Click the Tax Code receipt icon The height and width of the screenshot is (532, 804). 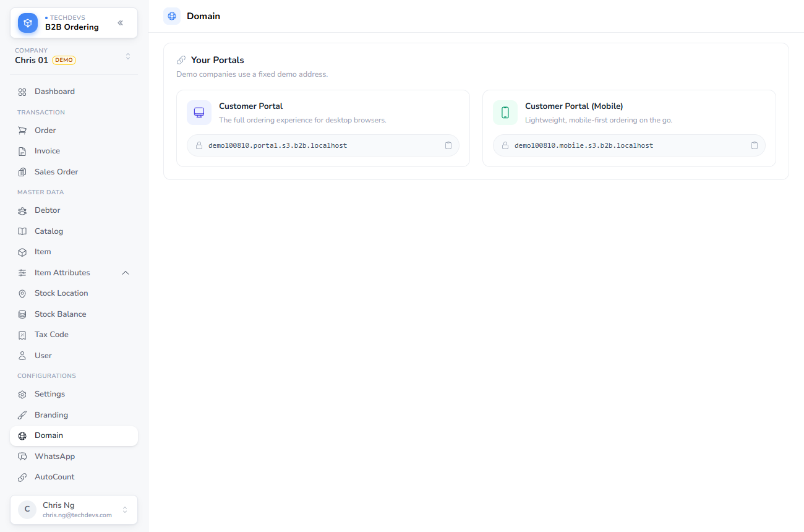pos(22,335)
